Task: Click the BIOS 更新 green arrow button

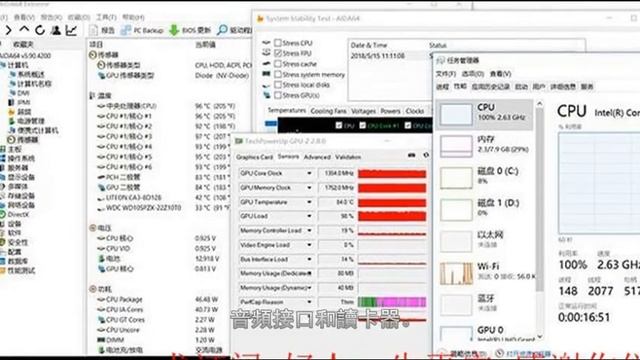Action: click(x=190, y=30)
